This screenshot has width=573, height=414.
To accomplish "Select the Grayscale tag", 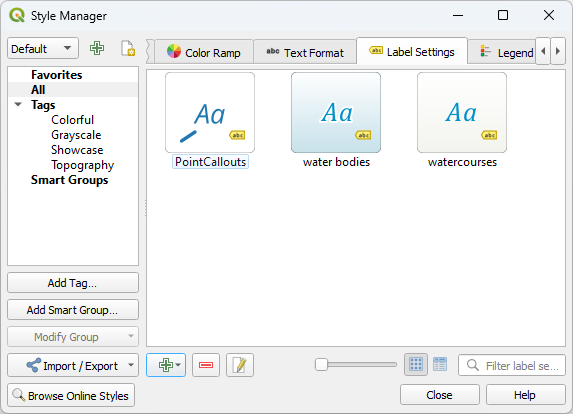I will point(76,135).
